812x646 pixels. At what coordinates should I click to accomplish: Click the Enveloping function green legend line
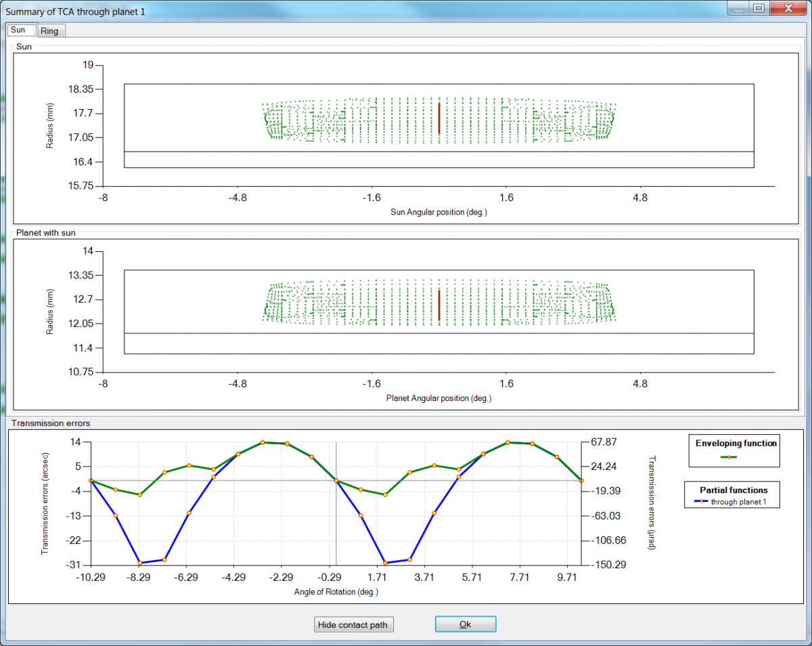click(x=728, y=457)
